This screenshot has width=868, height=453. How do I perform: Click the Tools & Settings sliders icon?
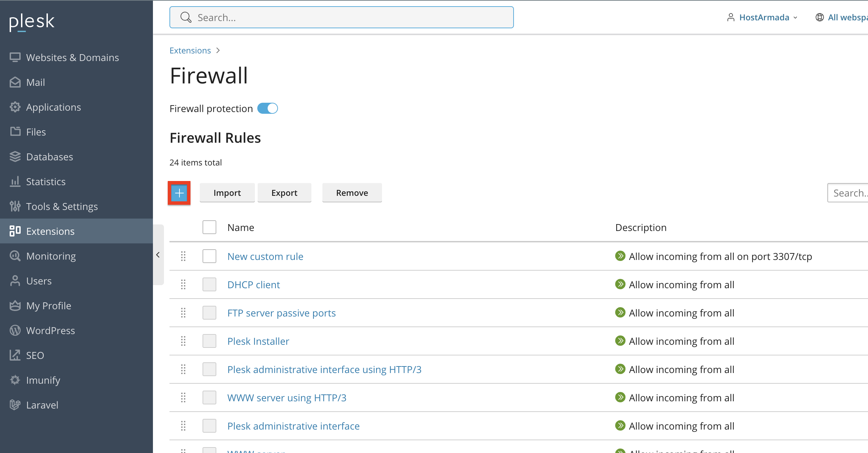click(x=15, y=206)
